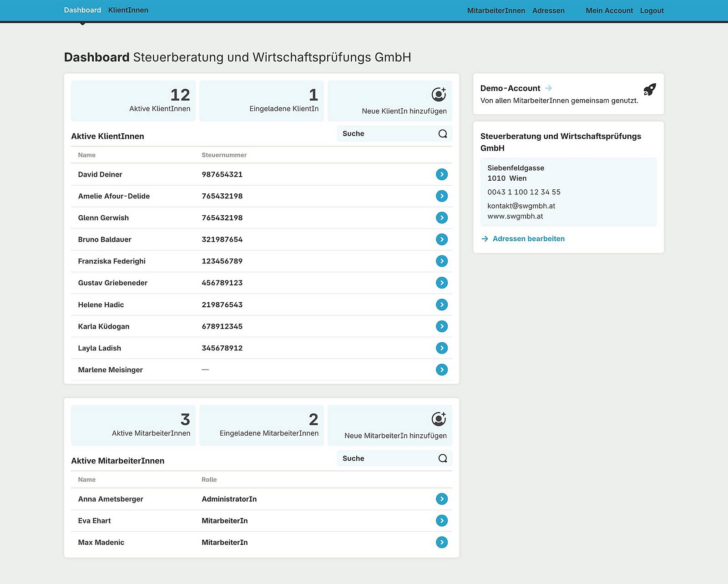728x584 pixels.
Task: Open details for Anna Ametsberger
Action: click(x=441, y=499)
